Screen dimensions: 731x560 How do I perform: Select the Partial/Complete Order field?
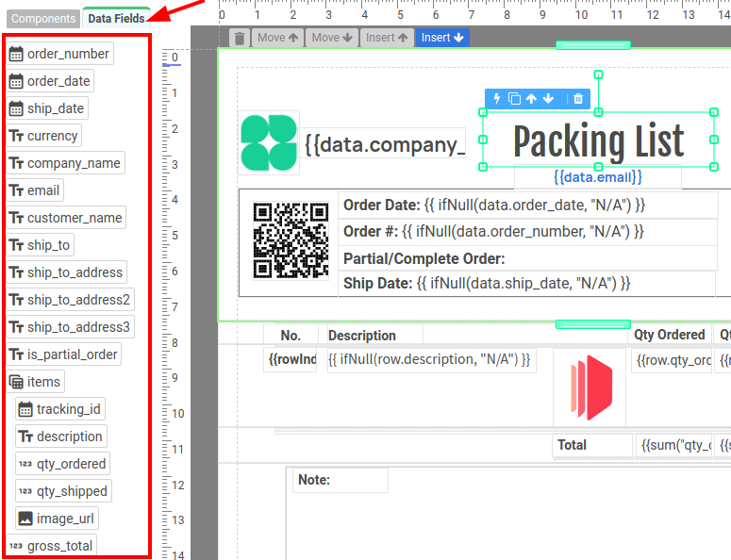coord(528,258)
